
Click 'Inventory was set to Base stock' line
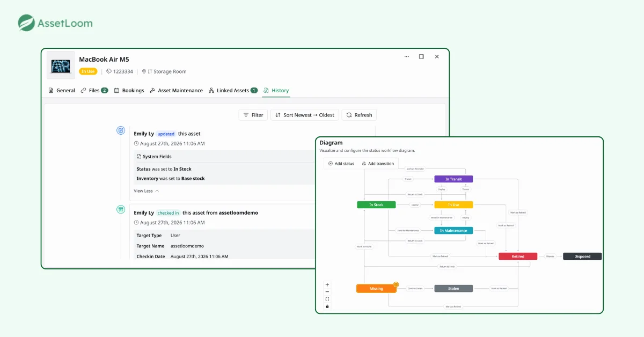click(171, 179)
